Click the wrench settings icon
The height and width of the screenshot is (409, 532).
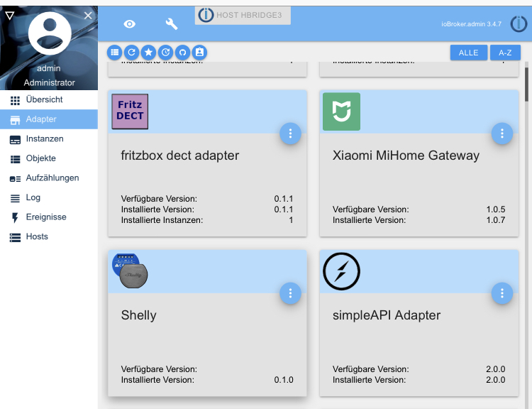(x=171, y=24)
